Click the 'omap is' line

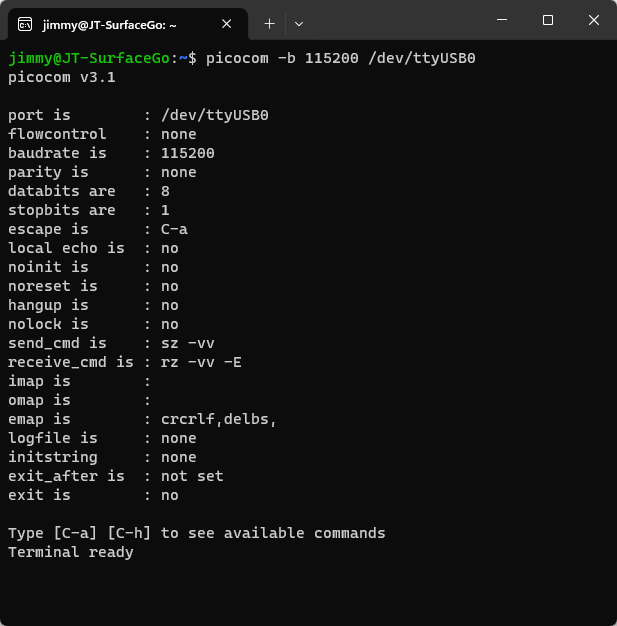[x=79, y=400]
